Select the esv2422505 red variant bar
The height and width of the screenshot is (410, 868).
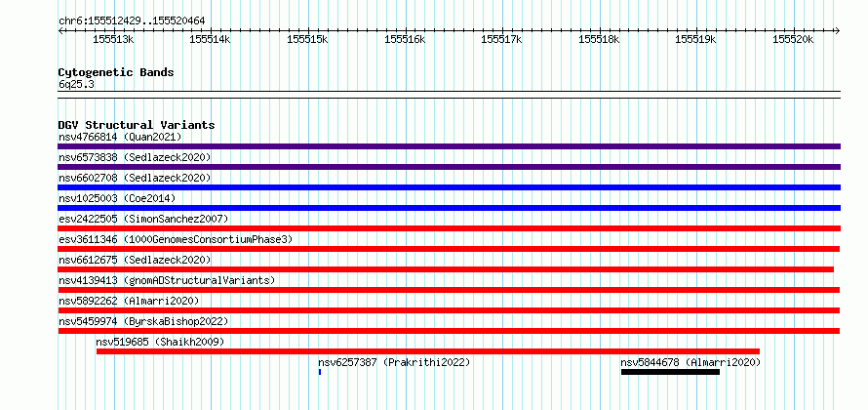pyautogui.click(x=449, y=228)
